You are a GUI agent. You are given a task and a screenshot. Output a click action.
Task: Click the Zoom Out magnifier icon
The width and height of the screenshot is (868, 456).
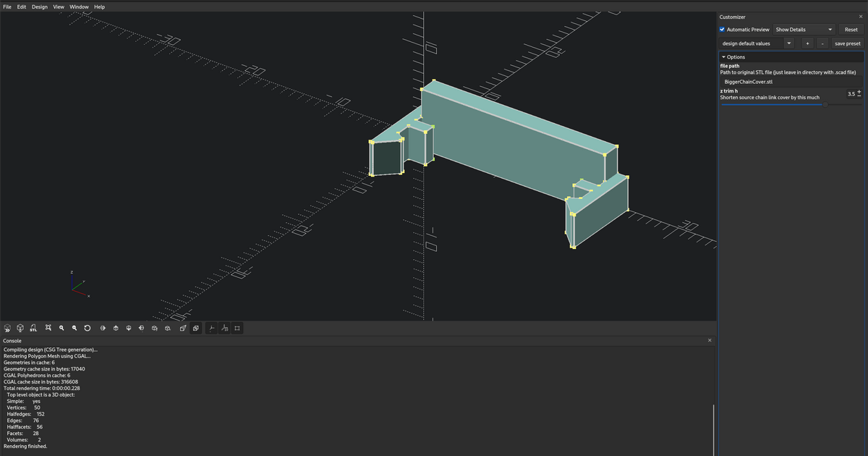tap(75, 328)
